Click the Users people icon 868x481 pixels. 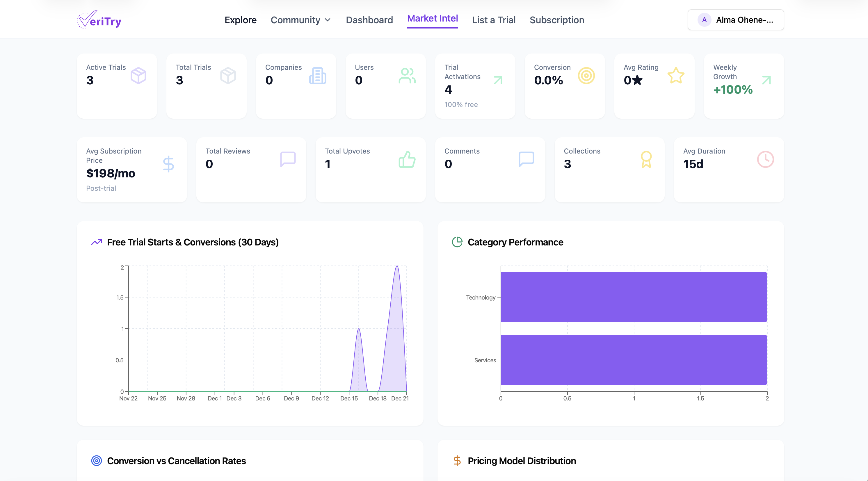tap(407, 75)
